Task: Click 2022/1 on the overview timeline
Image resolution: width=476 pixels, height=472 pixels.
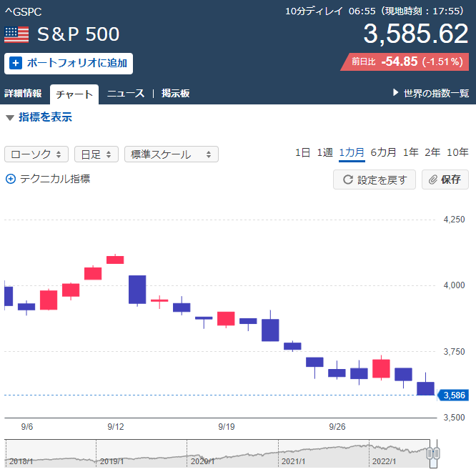Action: pos(384,461)
